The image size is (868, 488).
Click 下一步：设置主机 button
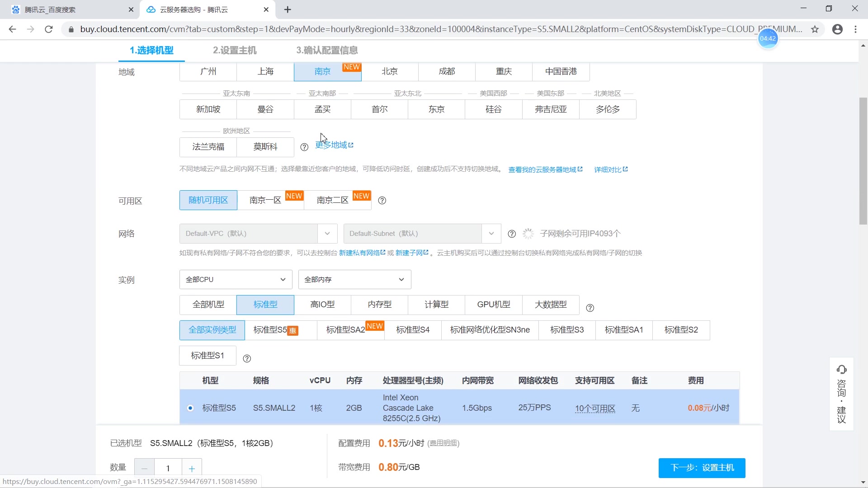[x=702, y=468]
